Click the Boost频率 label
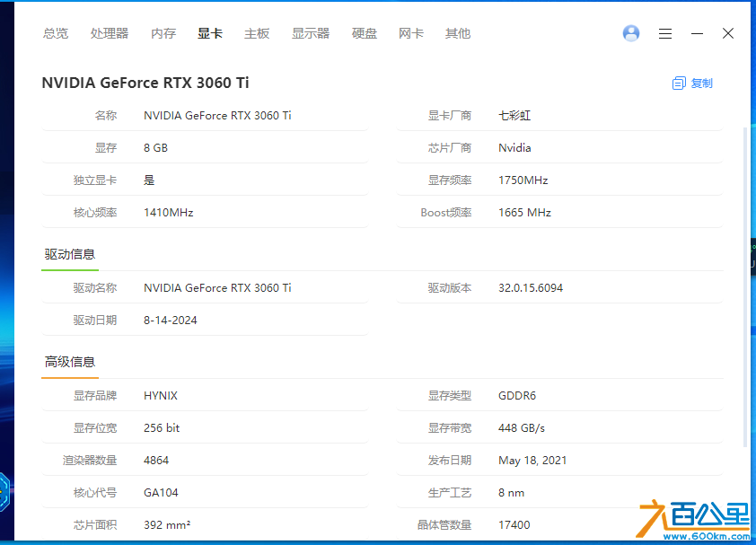The width and height of the screenshot is (756, 545). click(446, 213)
